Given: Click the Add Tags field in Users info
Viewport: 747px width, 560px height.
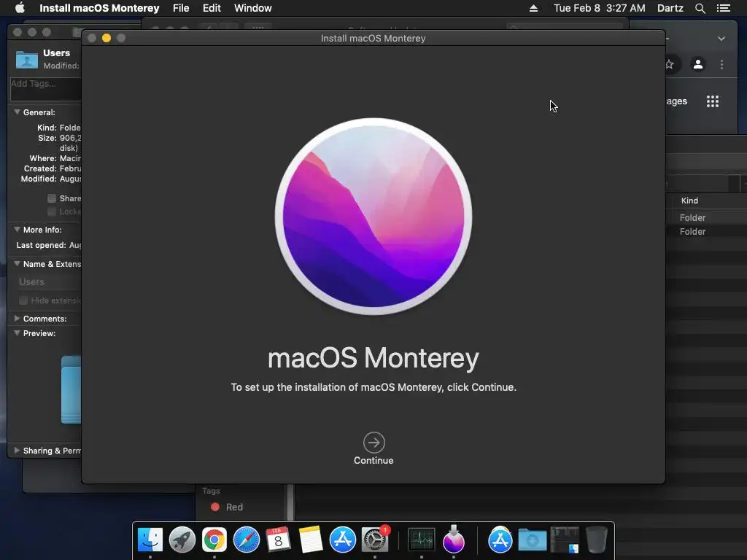Looking at the screenshot, I should pyautogui.click(x=46, y=89).
